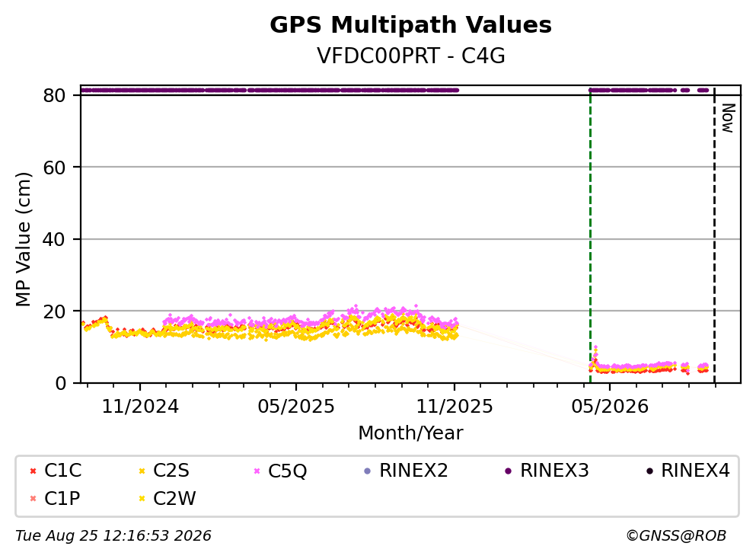This screenshot has width=756, height=559.
Task: Click the RINEX4 black legend dot
Action: point(649,471)
